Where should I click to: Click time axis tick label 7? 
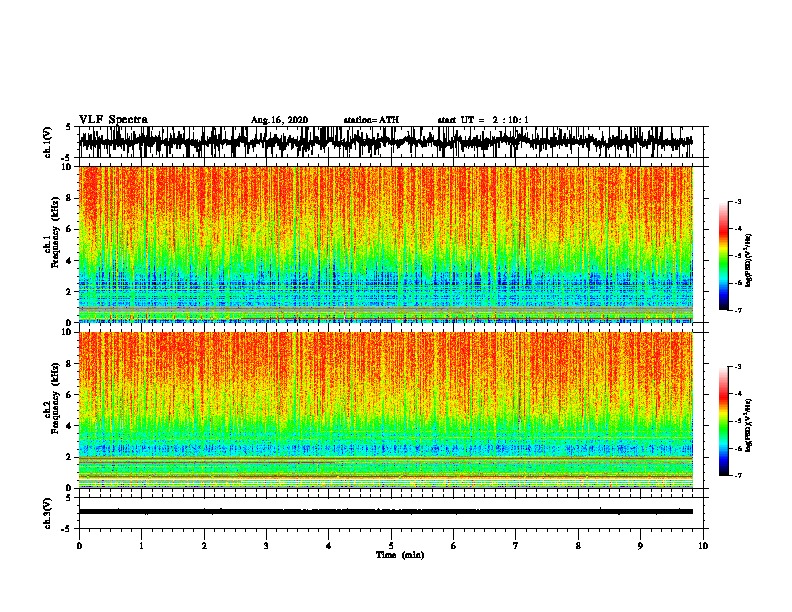pyautogui.click(x=516, y=546)
